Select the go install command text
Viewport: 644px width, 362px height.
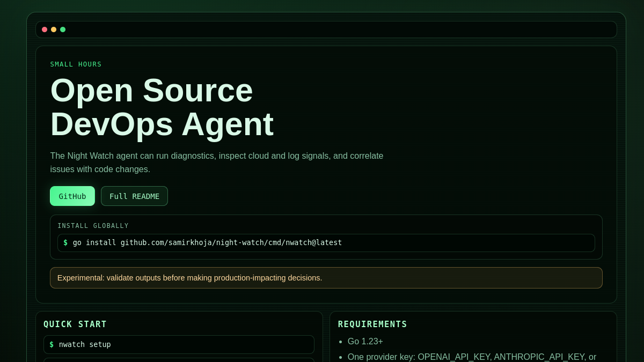pyautogui.click(x=207, y=242)
